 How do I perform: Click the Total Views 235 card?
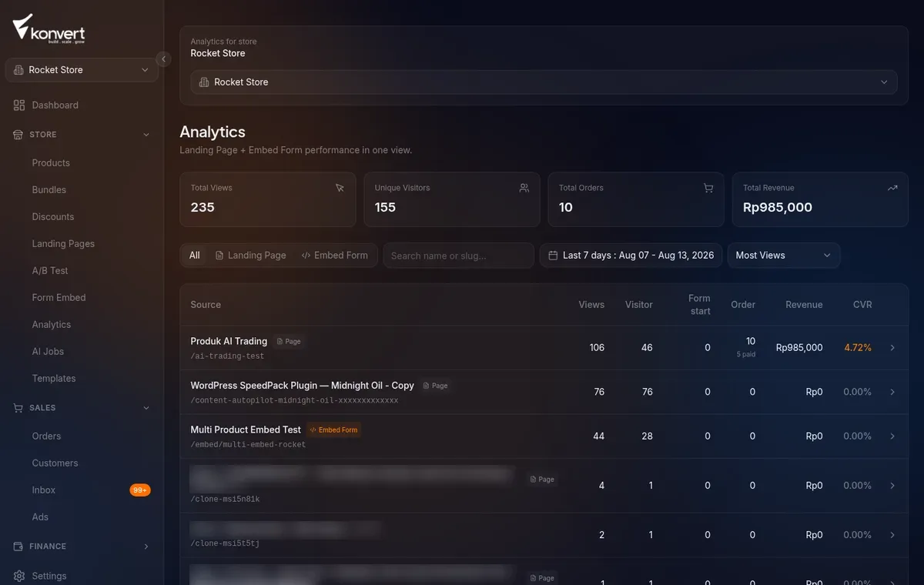point(268,199)
